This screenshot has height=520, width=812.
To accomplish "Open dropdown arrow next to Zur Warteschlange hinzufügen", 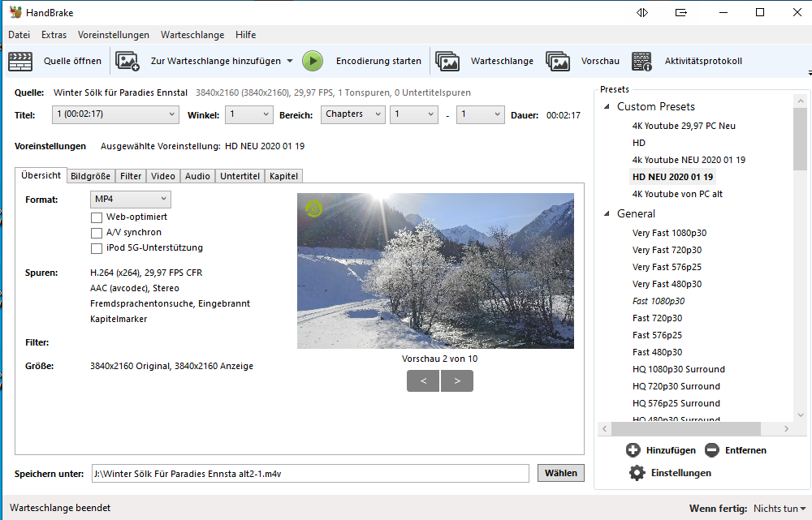I will (290, 61).
